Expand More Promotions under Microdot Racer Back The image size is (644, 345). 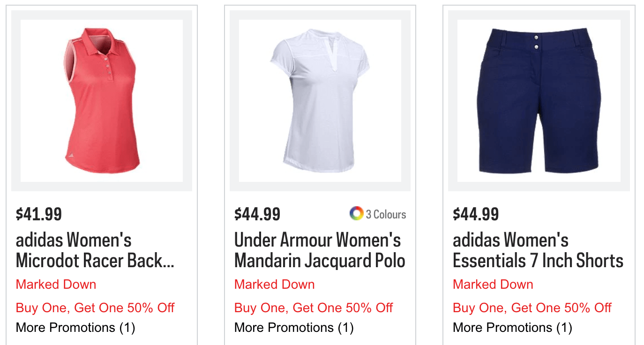(x=75, y=327)
